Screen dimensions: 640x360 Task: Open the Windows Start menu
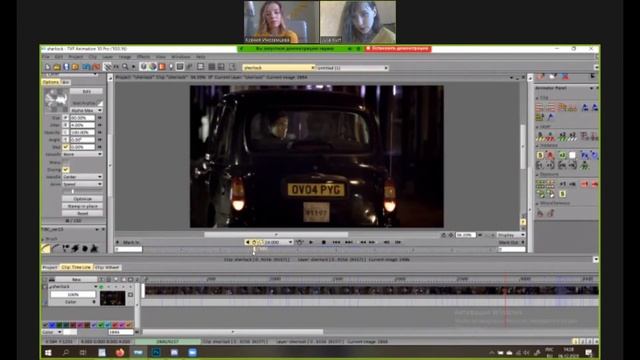(x=48, y=352)
